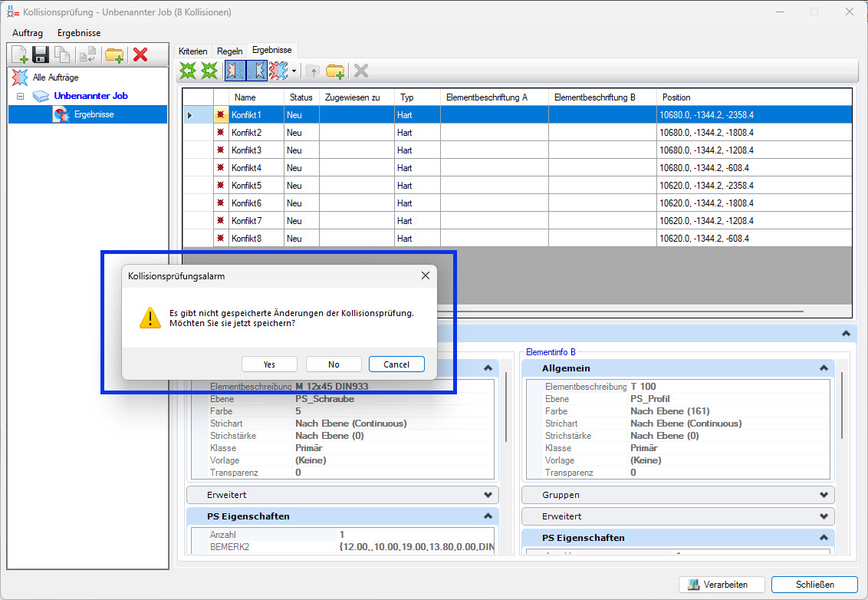This screenshot has height=600, width=868.
Task: Click the yellow folder-plus icon in the jobs toolbar
Action: click(x=114, y=54)
